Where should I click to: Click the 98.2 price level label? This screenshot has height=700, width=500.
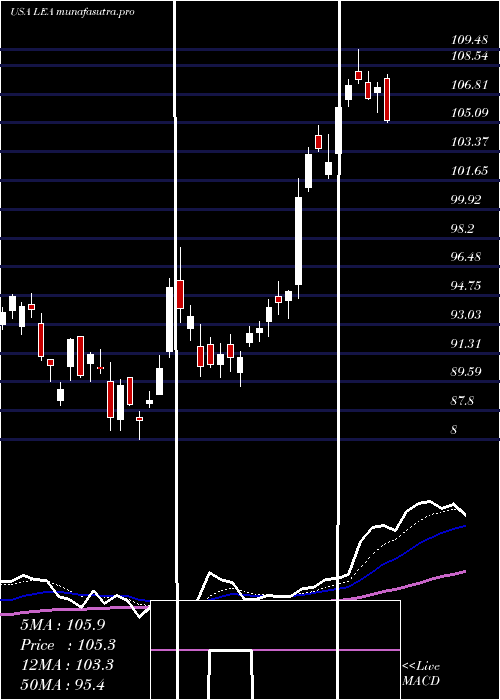(463, 229)
